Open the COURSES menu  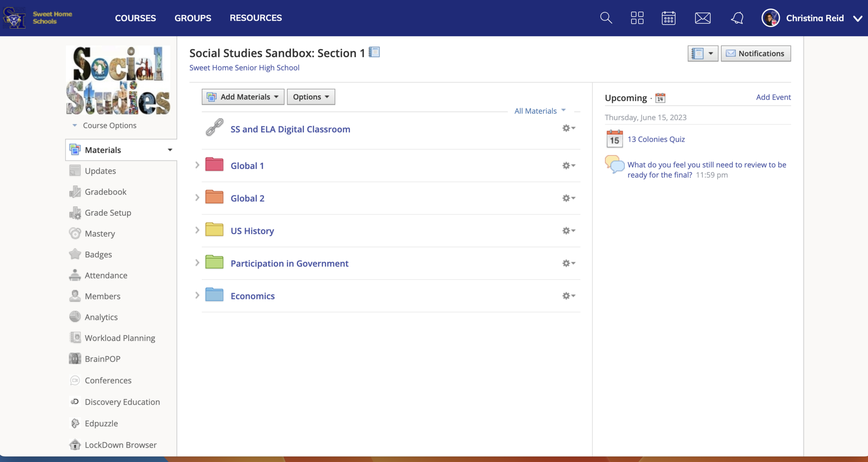[136, 18]
